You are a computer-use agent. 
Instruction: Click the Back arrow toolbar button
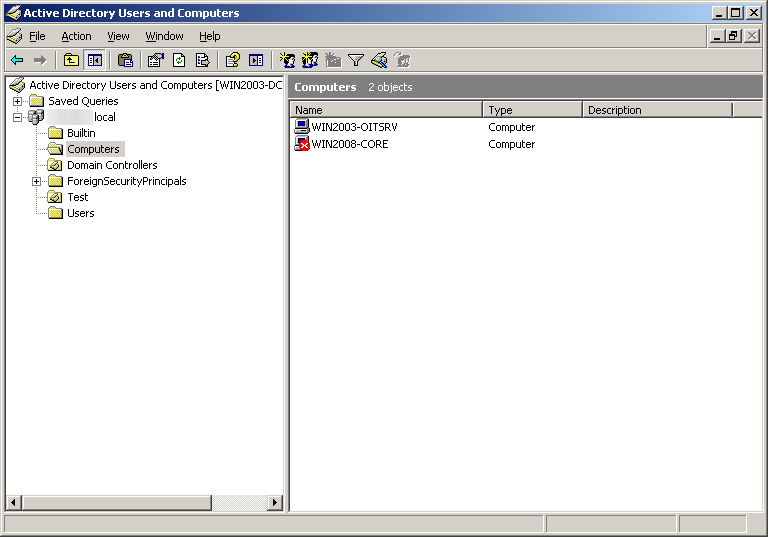[17, 60]
